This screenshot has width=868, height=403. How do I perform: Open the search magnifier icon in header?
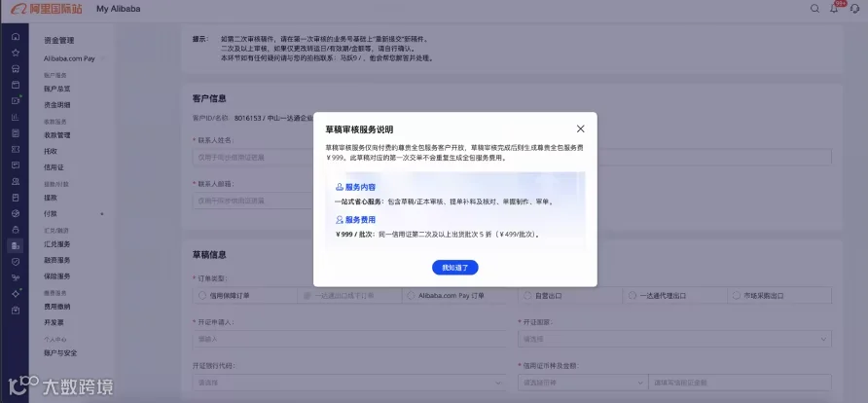814,9
